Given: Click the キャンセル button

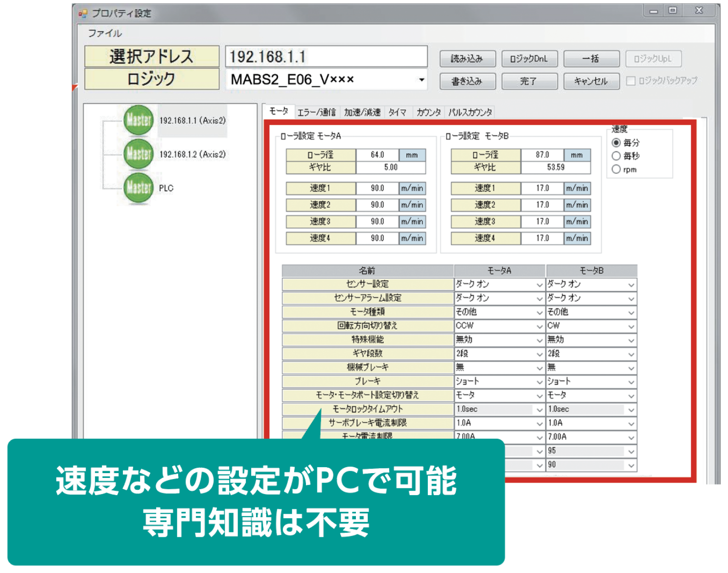Looking at the screenshot, I should [x=591, y=81].
